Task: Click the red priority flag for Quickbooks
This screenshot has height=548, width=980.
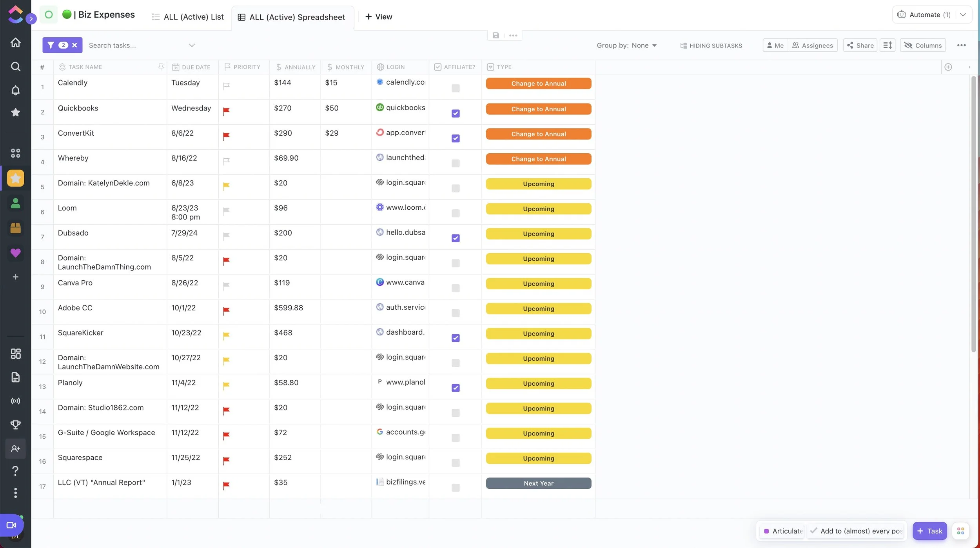Action: (x=226, y=111)
